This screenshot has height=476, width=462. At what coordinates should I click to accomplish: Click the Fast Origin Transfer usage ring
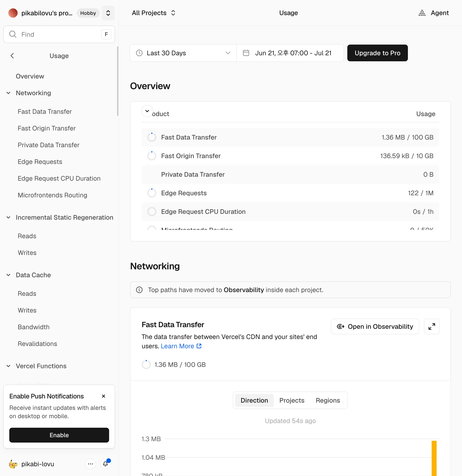point(152,156)
